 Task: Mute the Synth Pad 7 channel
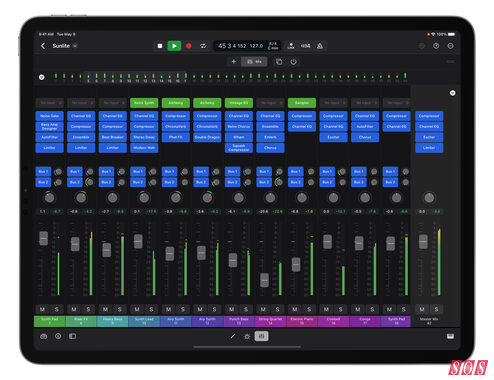42,309
